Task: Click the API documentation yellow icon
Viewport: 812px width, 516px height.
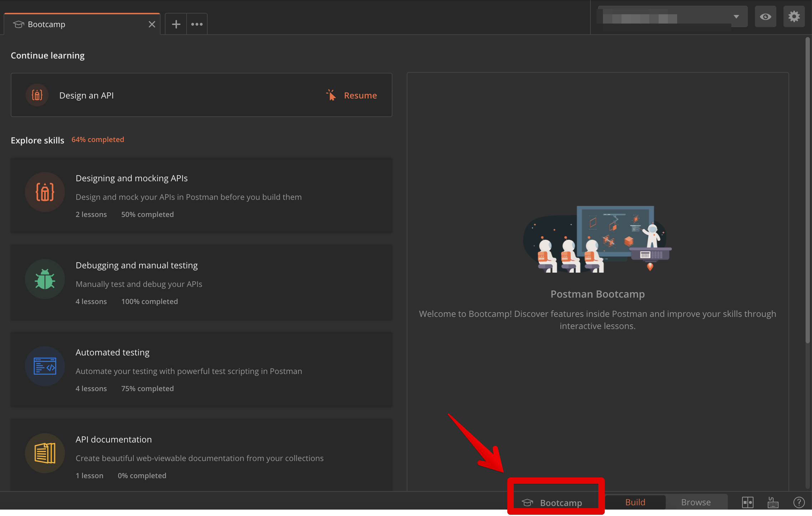Action: point(45,453)
